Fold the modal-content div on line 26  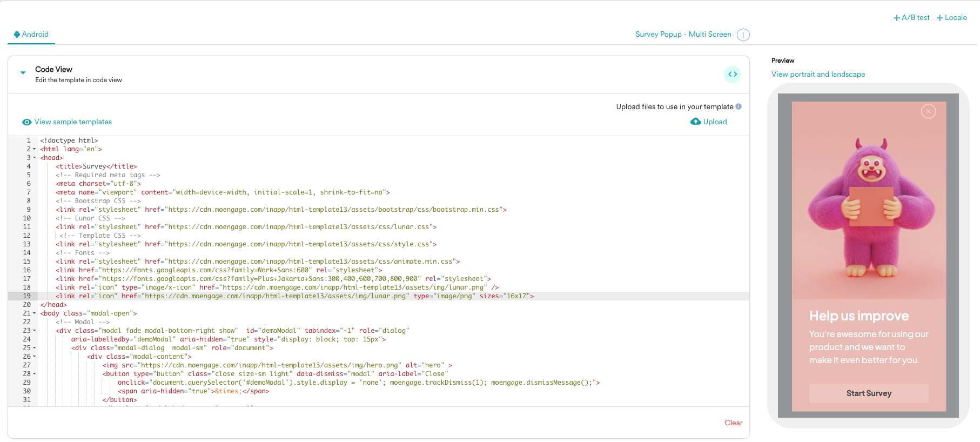point(35,357)
